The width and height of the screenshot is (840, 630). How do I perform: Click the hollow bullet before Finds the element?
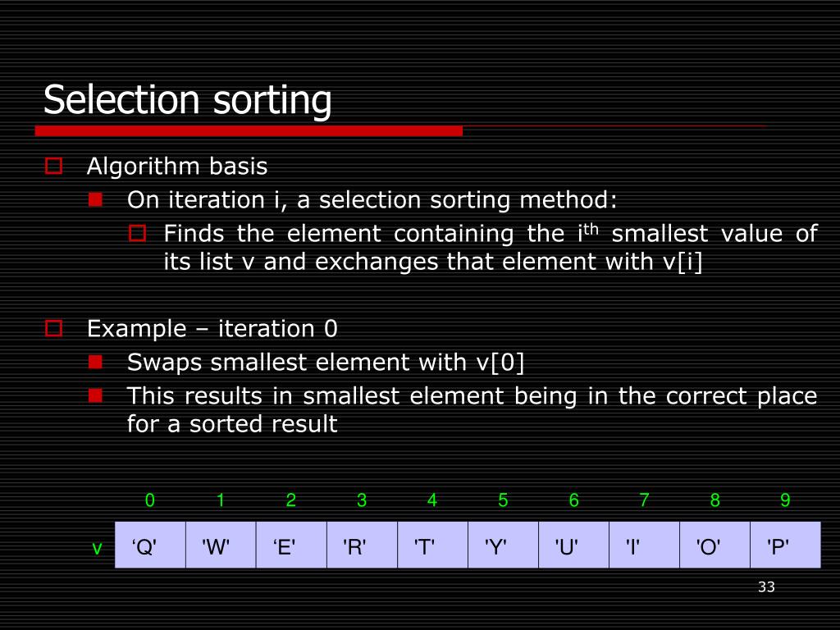pyautogui.click(x=138, y=233)
